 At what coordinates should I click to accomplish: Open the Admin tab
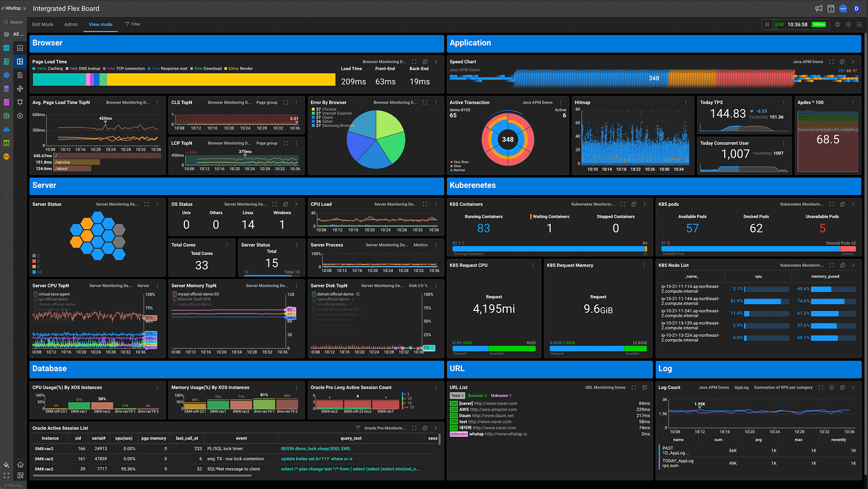71,24
